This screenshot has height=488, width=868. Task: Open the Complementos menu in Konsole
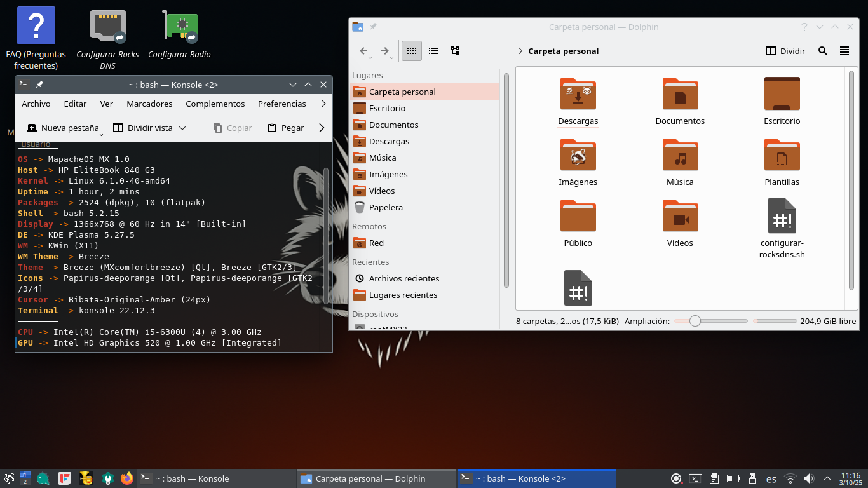215,104
